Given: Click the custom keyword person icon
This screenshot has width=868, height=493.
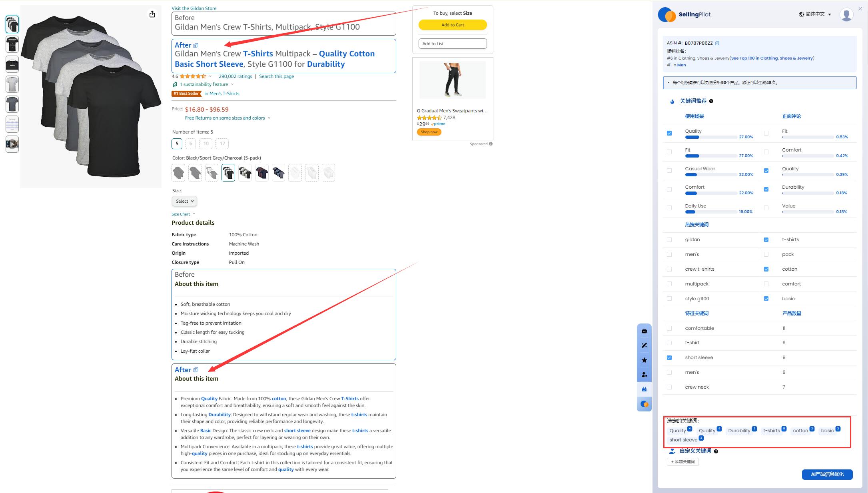Looking at the screenshot, I should [672, 451].
